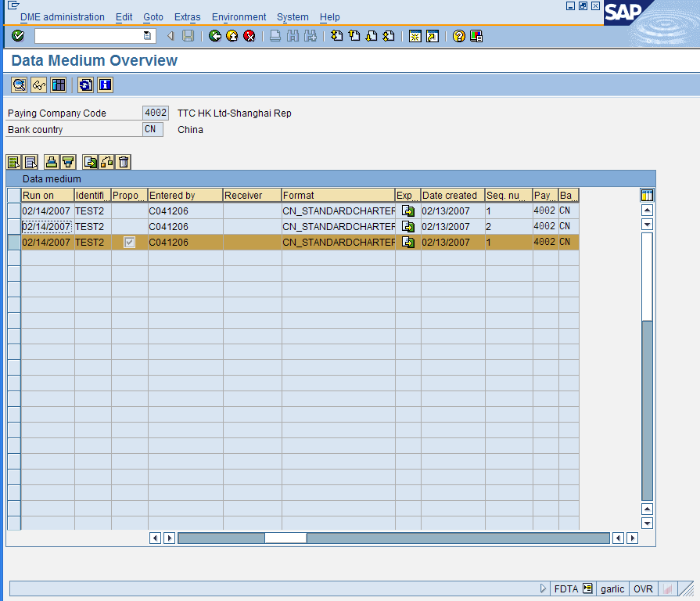Refresh the data medium list
The width and height of the screenshot is (700, 601).
[84, 85]
